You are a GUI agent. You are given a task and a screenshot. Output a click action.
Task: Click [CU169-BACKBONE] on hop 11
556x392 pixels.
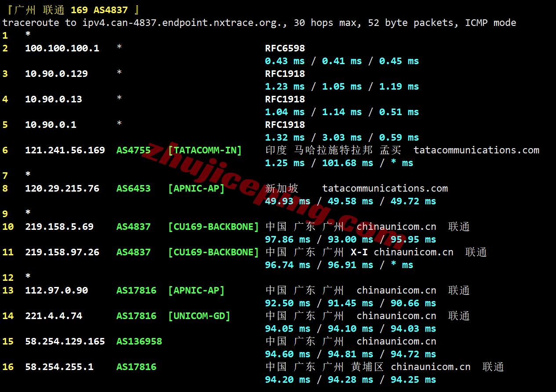click(214, 252)
